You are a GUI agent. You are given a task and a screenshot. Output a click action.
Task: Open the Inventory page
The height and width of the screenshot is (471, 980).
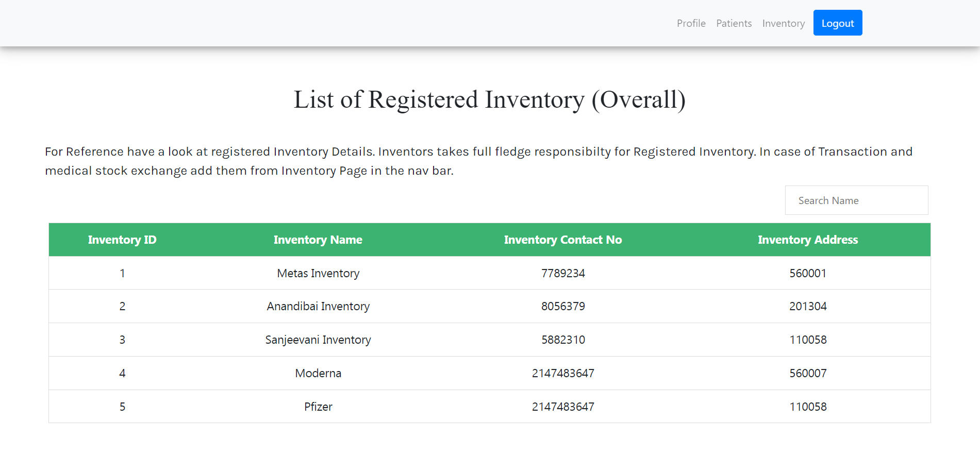(x=783, y=23)
